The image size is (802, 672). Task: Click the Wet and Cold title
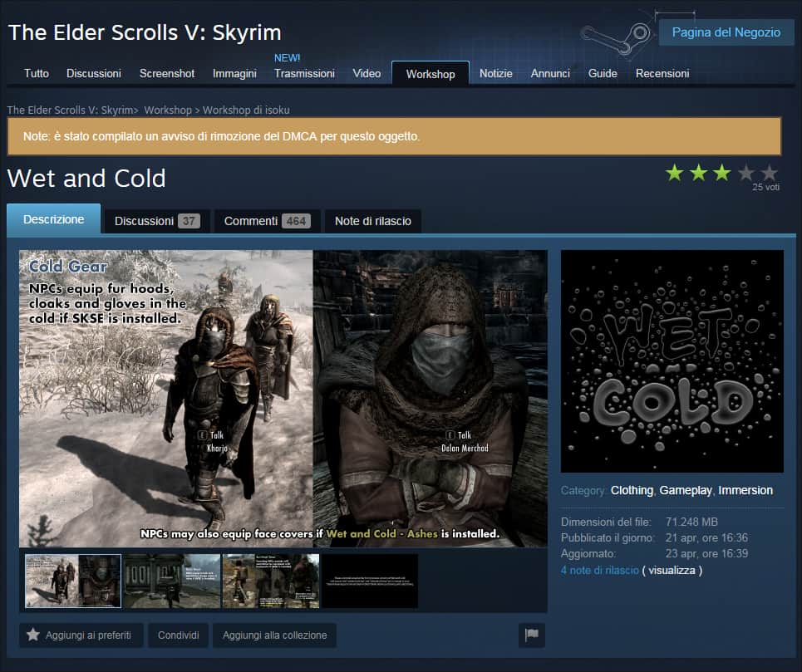(86, 179)
